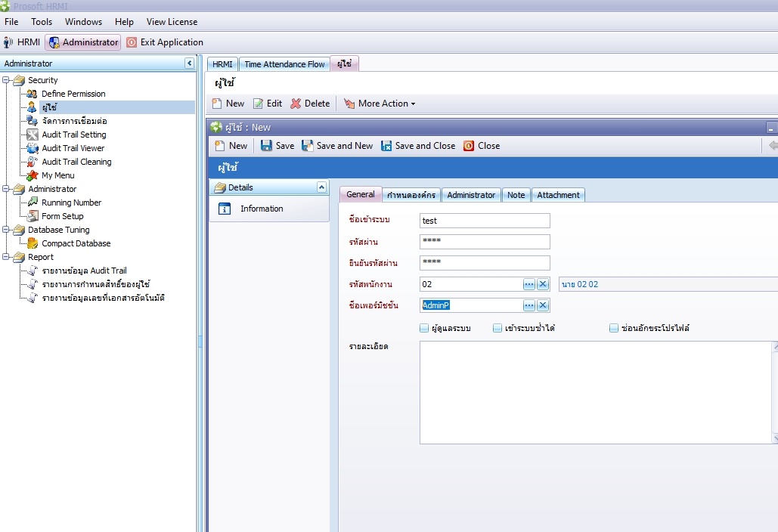Click the ยืนยันรหัสผ่าน confirm field
The width and height of the screenshot is (778, 532).
[x=485, y=263]
